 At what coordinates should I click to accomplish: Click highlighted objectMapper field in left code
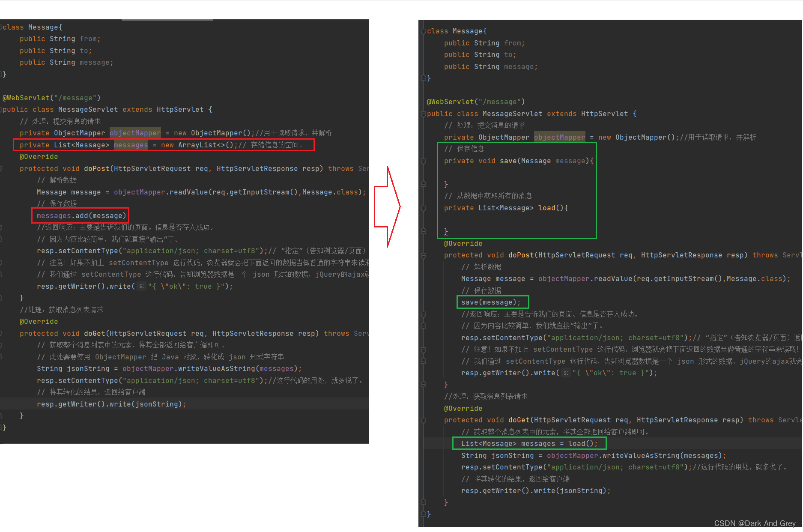coord(135,133)
